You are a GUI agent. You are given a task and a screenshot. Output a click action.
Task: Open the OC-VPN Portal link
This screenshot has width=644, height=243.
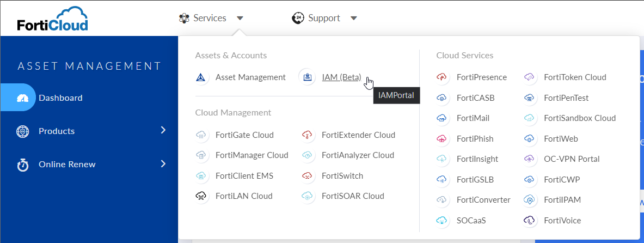572,159
